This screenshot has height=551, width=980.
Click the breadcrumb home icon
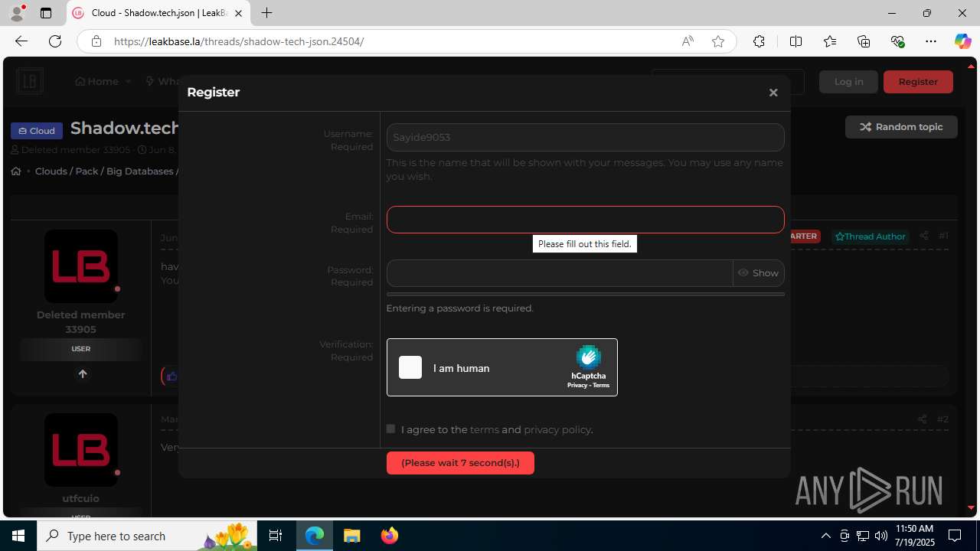point(16,171)
